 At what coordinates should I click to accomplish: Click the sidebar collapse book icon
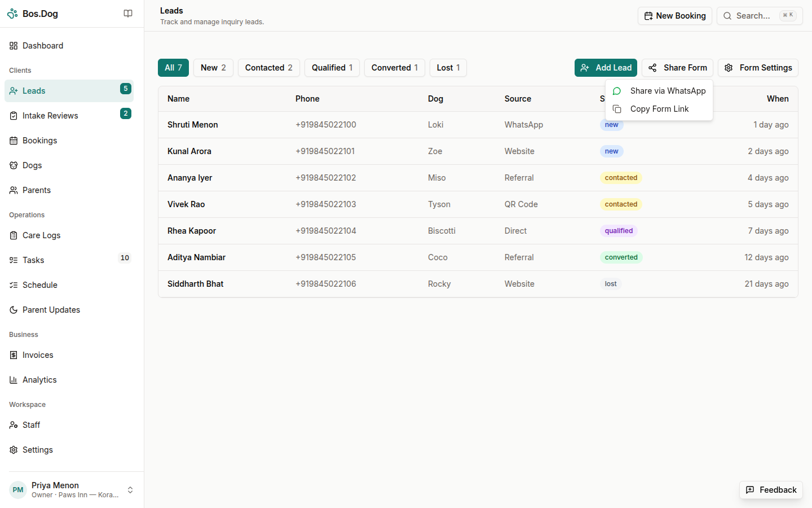pos(128,13)
